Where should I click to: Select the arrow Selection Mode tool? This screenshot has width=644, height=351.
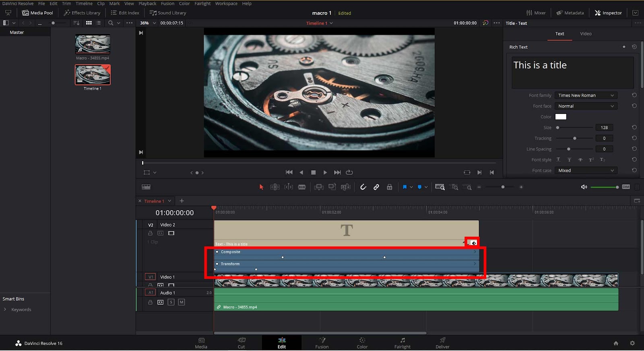tap(261, 187)
